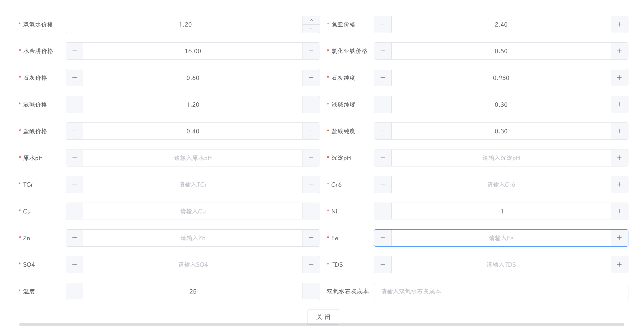
Task: Decrease SO4 with the minus button
Action: pos(74,265)
